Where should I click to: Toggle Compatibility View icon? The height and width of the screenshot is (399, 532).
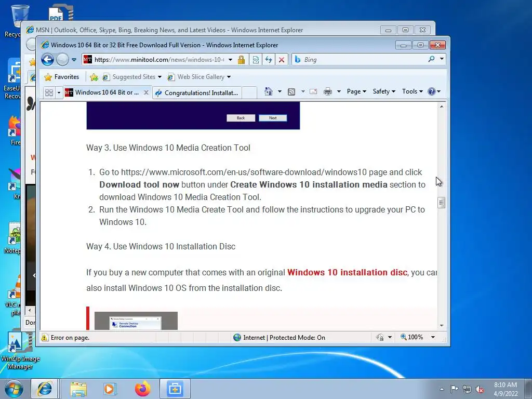point(256,60)
